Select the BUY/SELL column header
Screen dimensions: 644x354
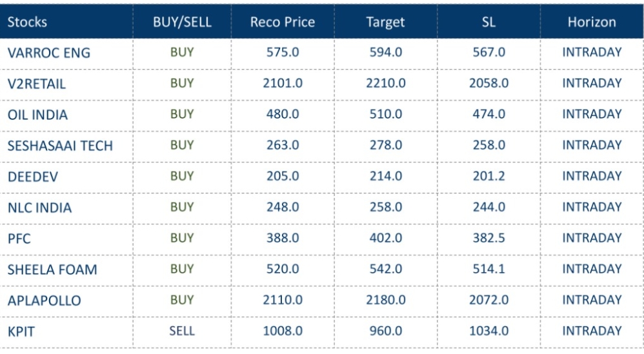[x=182, y=22]
